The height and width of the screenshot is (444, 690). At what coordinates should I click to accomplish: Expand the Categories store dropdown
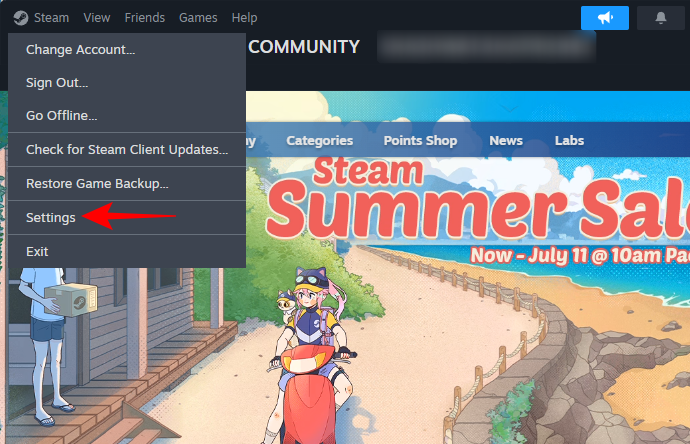pyautogui.click(x=319, y=140)
